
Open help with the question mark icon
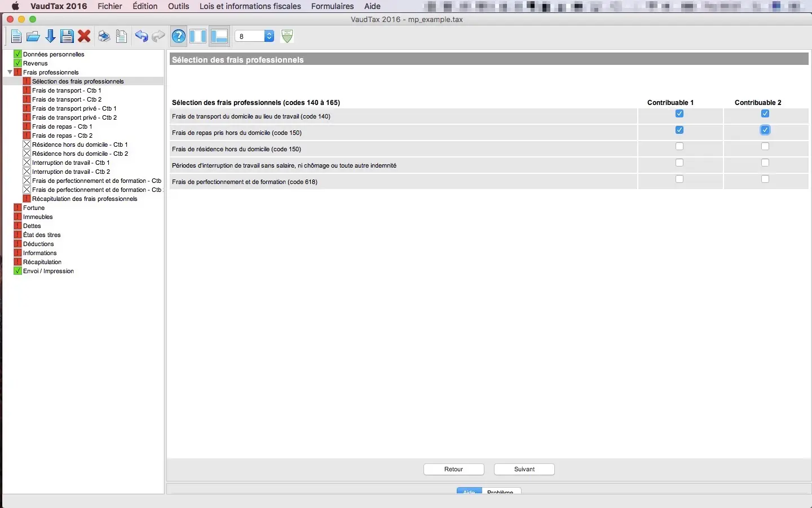(x=179, y=37)
